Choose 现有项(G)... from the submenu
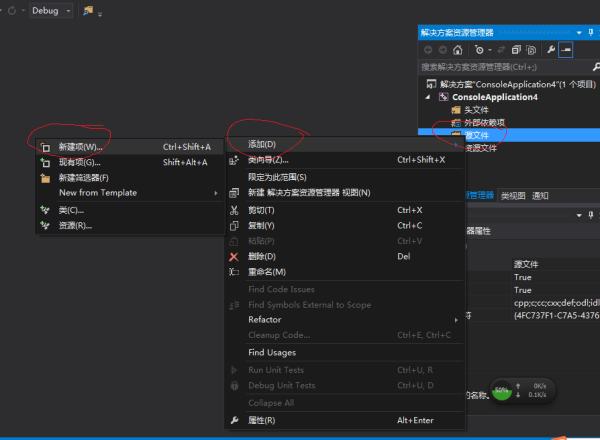600x440 pixels. coord(130,162)
